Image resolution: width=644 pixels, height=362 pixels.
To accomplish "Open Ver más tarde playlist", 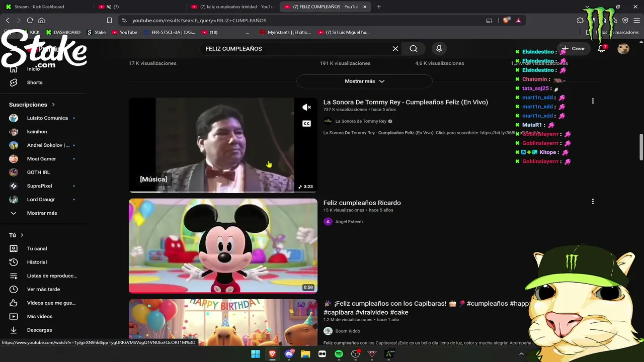I will click(43, 289).
